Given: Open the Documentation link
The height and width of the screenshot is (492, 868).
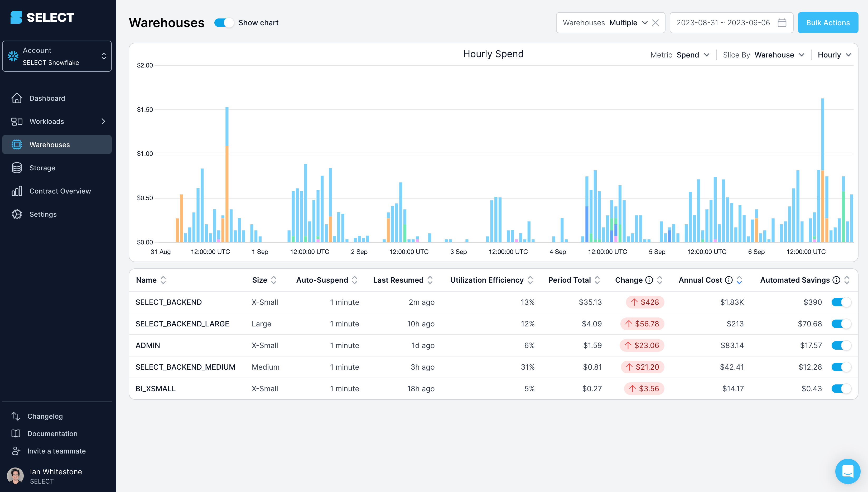Looking at the screenshot, I should (53, 433).
